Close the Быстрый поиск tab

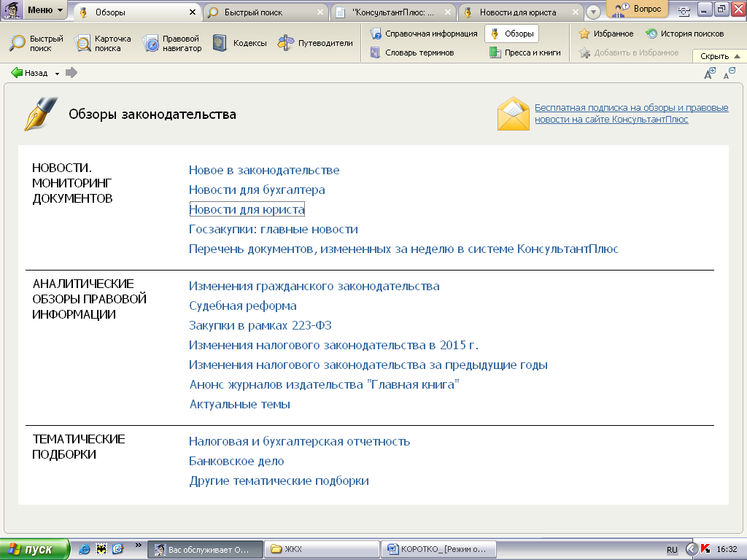320,12
